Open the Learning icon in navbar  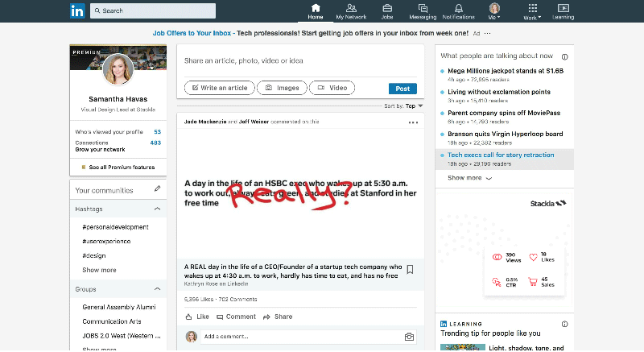pyautogui.click(x=563, y=11)
